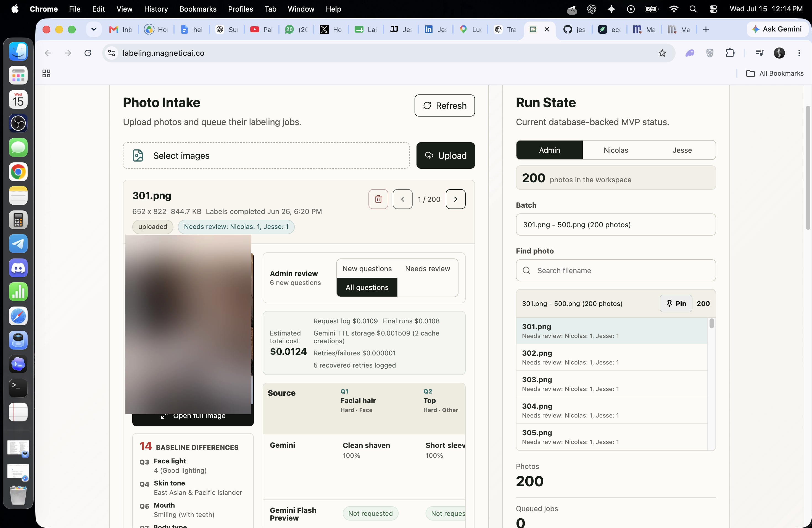Open the Chrome extensions puzzle icon
Screen dimensions: 812x528
pyautogui.click(x=730, y=53)
